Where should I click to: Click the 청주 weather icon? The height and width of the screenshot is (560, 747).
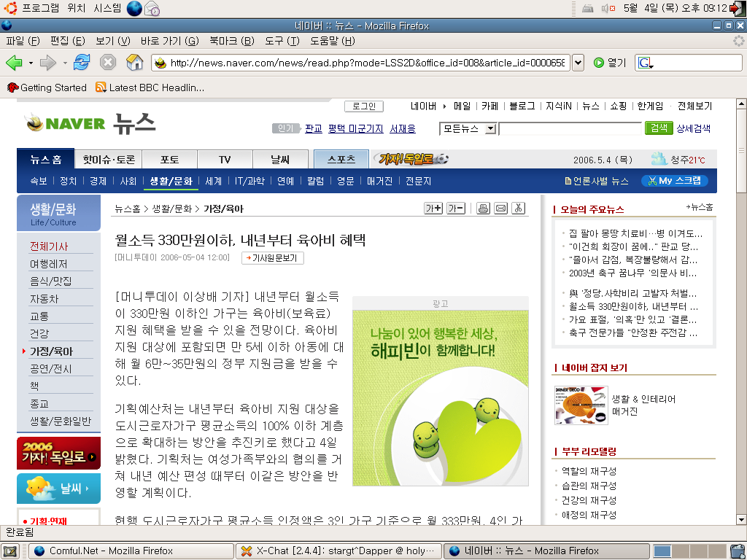tap(659, 159)
